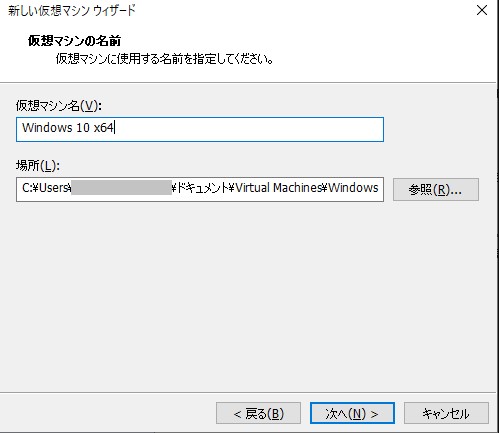Cancel the wizard with キャンセル

click(446, 413)
